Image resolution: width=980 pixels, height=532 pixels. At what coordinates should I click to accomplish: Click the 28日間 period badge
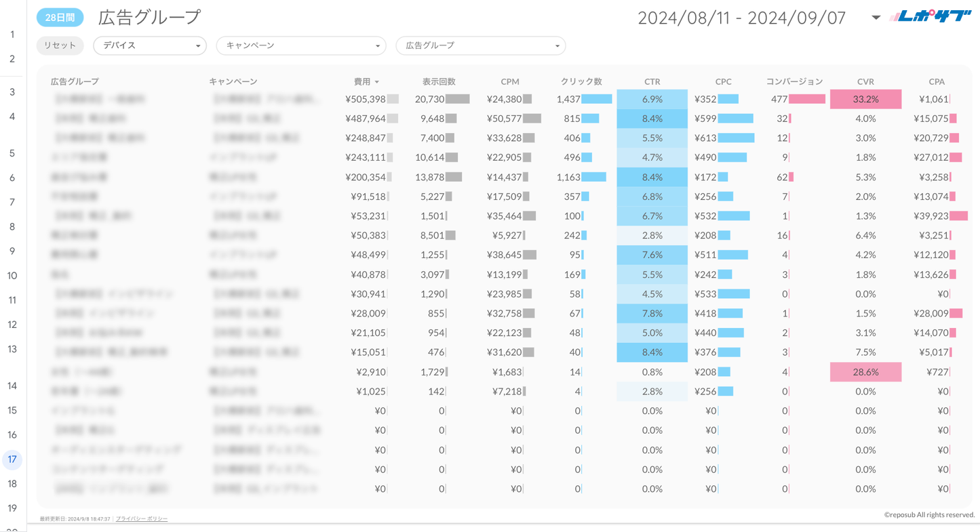60,18
